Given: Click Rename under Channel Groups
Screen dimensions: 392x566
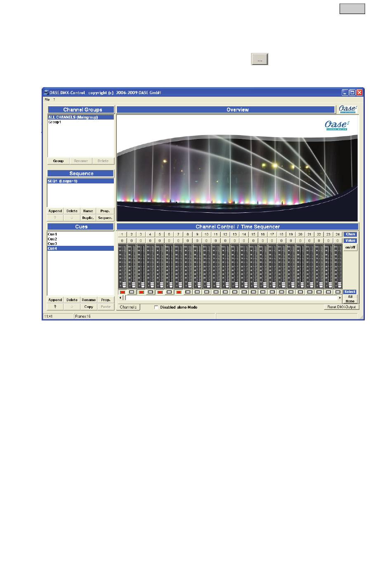Looking at the screenshot, I should (x=81, y=161).
